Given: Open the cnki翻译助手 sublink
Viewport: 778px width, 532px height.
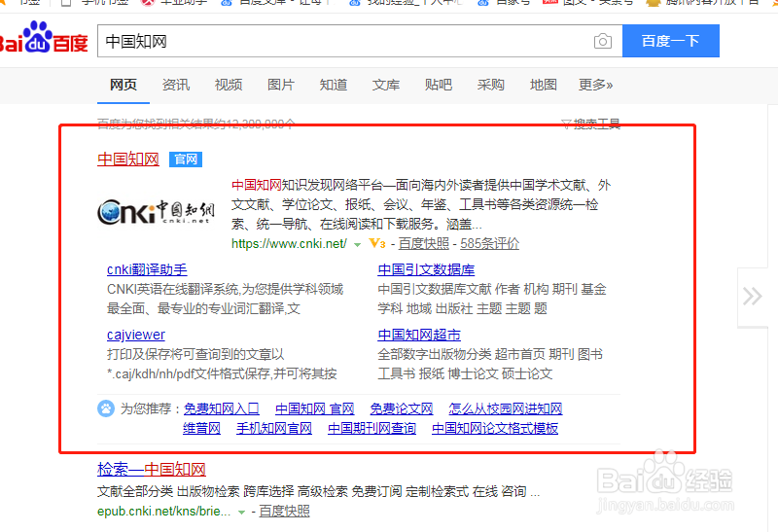Looking at the screenshot, I should point(147,269).
